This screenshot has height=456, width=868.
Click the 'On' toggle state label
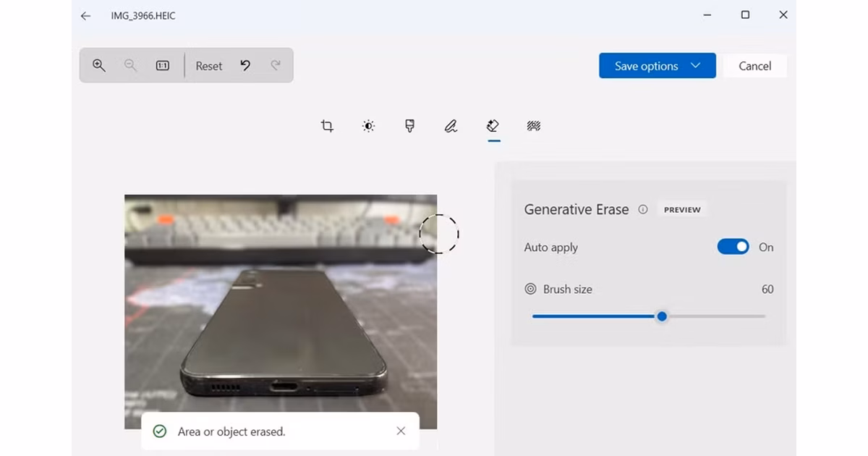pos(766,247)
